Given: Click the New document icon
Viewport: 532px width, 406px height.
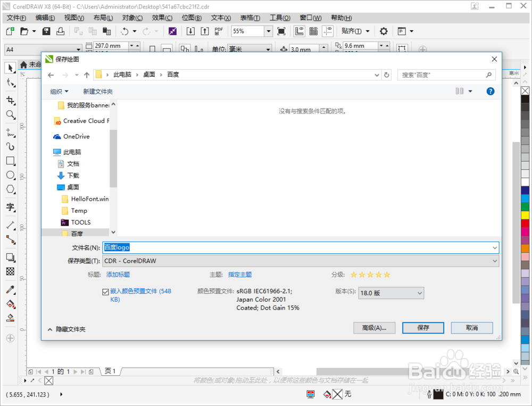Looking at the screenshot, I should pos(10,31).
